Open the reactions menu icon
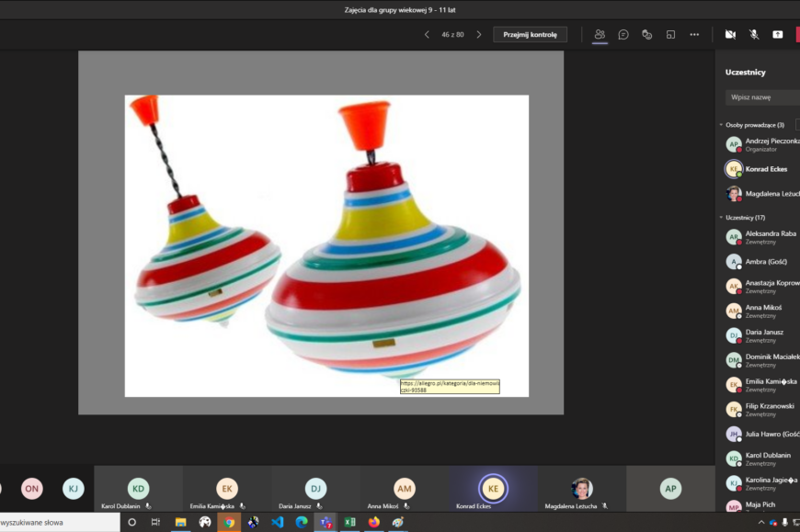 (x=647, y=35)
